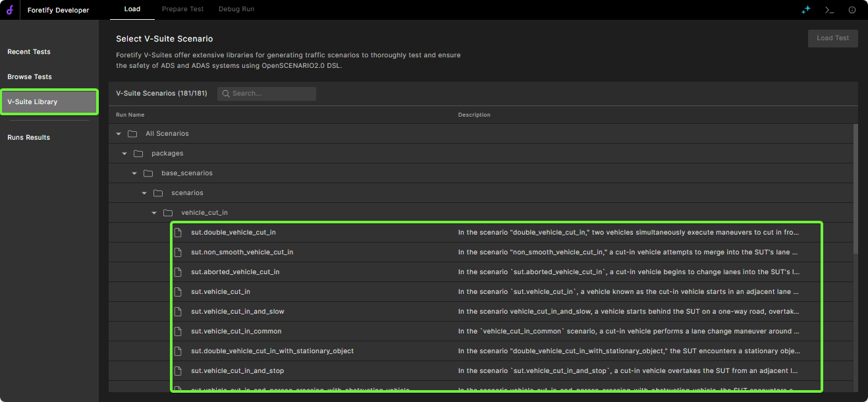This screenshot has height=402, width=868.
Task: Open Runs Results in the sidebar
Action: coord(29,138)
